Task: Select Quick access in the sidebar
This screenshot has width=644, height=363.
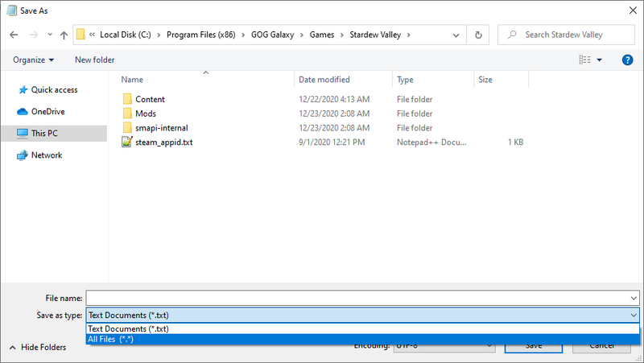Action: [54, 90]
